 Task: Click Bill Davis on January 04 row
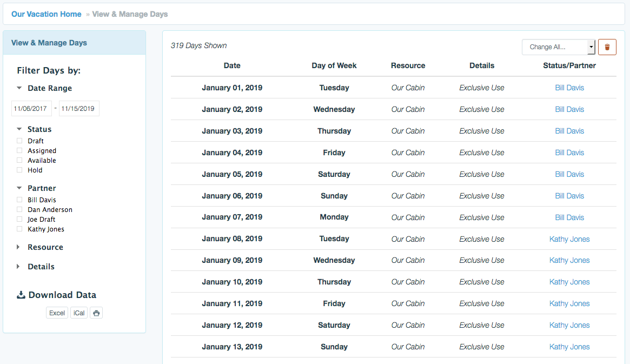(569, 153)
